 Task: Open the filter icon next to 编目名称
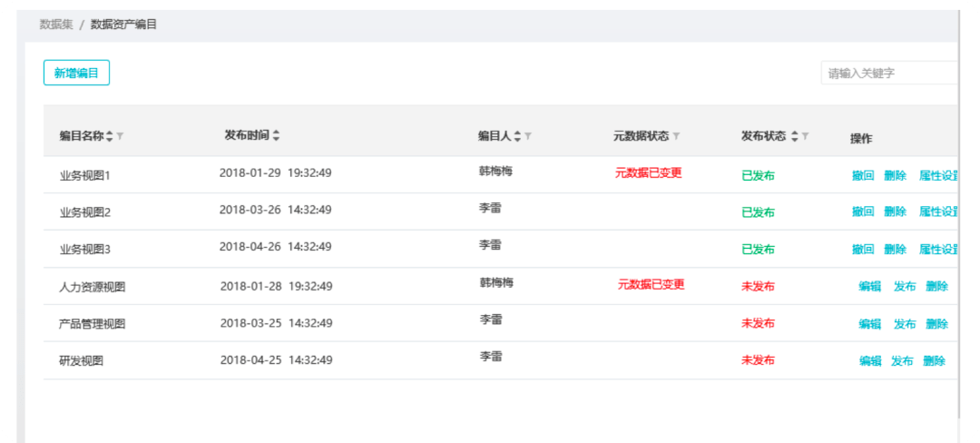click(120, 136)
